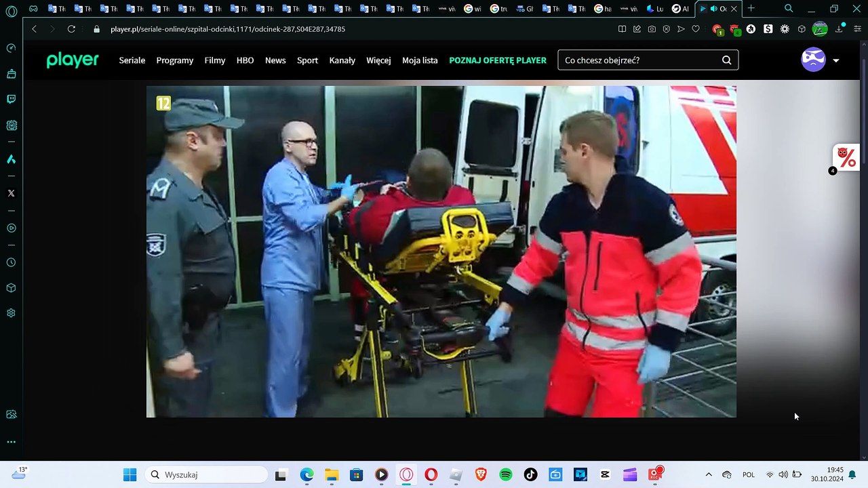The height and width of the screenshot is (488, 868).
Task: Open the browser Downloads icon
Action: [839, 29]
